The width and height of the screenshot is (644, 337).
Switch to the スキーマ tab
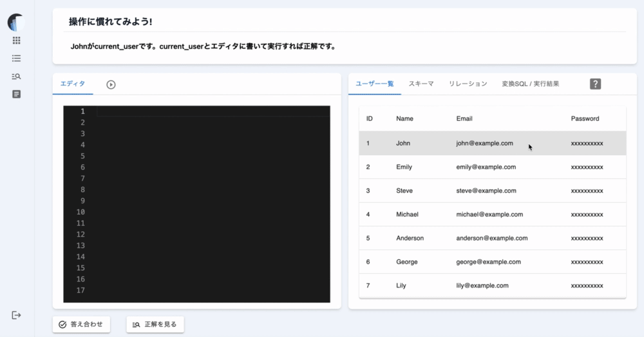click(x=421, y=84)
